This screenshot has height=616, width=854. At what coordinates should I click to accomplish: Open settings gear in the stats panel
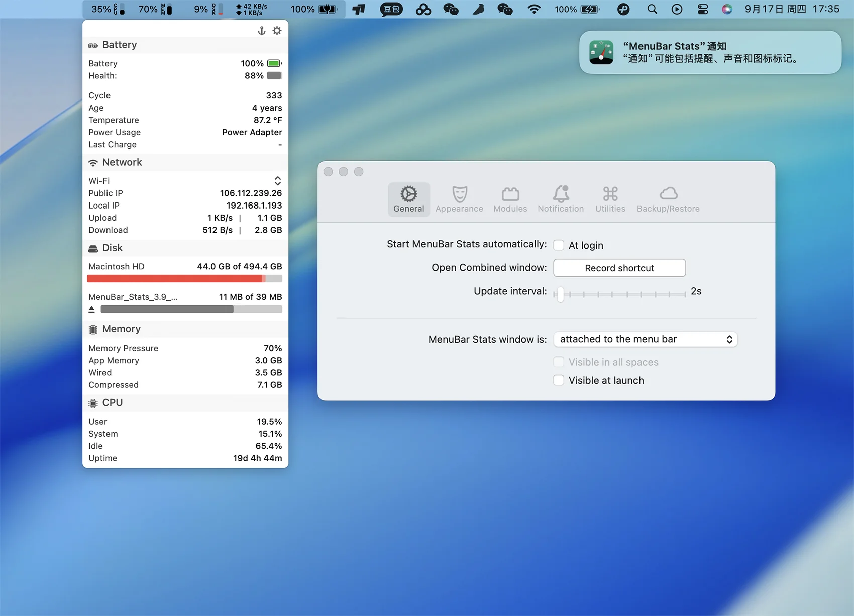(x=277, y=31)
